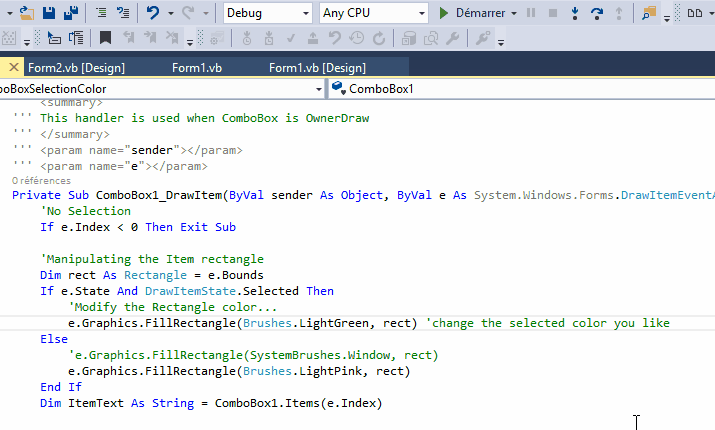The height and width of the screenshot is (430, 715).
Task: Click the Undo arrow icon
Action: click(152, 13)
